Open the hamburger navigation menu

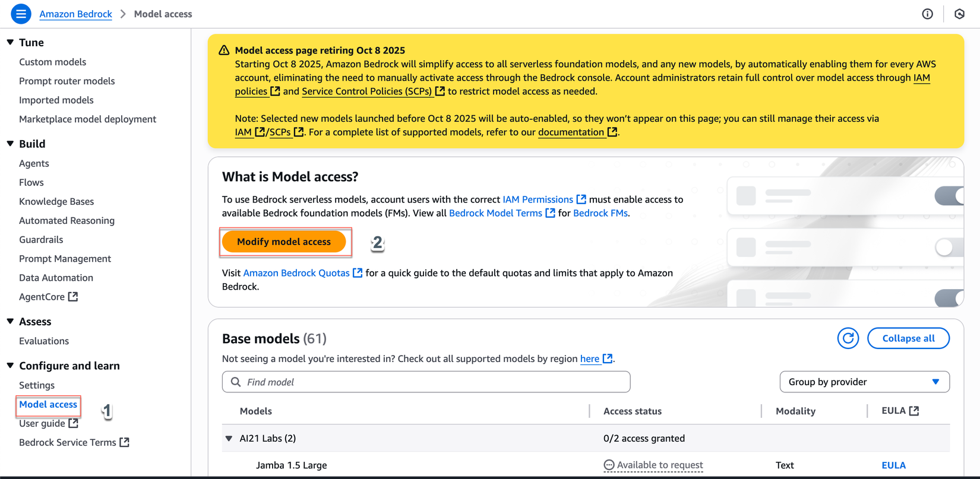(x=21, y=14)
